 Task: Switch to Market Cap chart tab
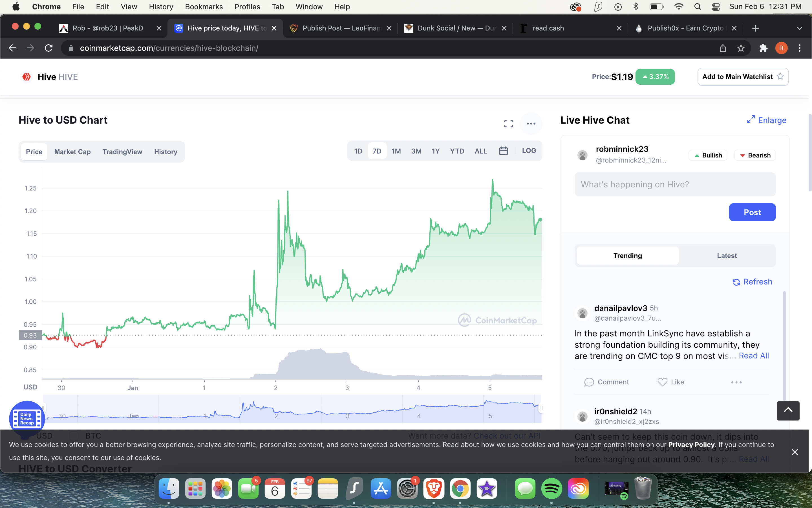pyautogui.click(x=72, y=152)
